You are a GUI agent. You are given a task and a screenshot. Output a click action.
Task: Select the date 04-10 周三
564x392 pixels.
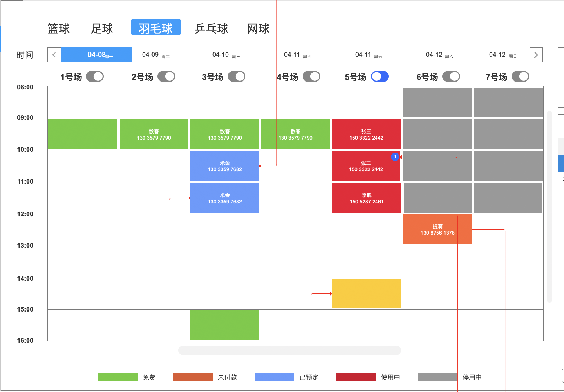point(226,55)
